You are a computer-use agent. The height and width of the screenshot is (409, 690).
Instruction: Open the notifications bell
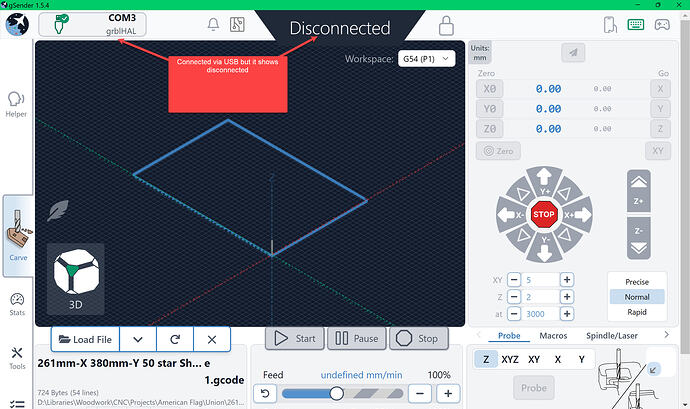[212, 24]
